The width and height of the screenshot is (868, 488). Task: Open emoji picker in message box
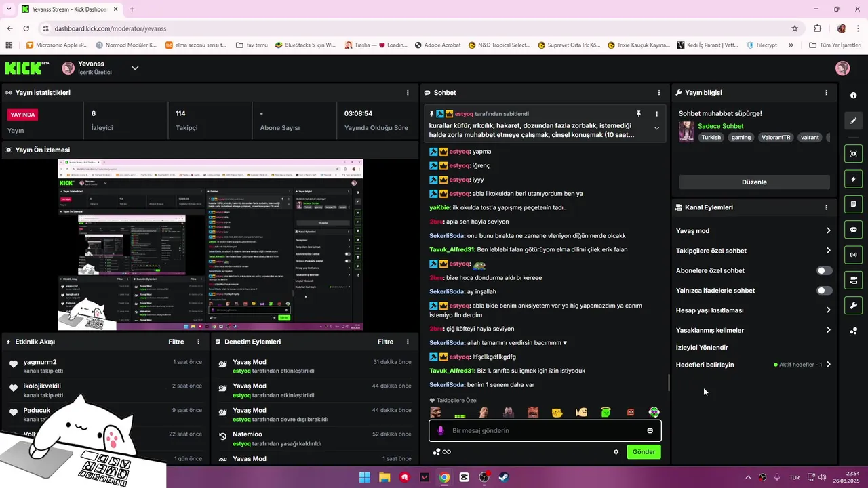pyautogui.click(x=650, y=430)
